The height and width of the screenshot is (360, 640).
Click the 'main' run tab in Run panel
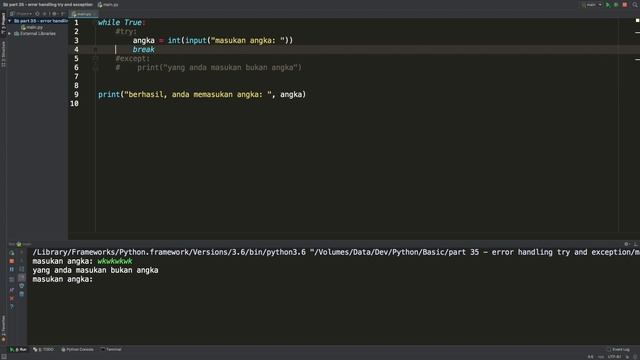[x=24, y=244]
